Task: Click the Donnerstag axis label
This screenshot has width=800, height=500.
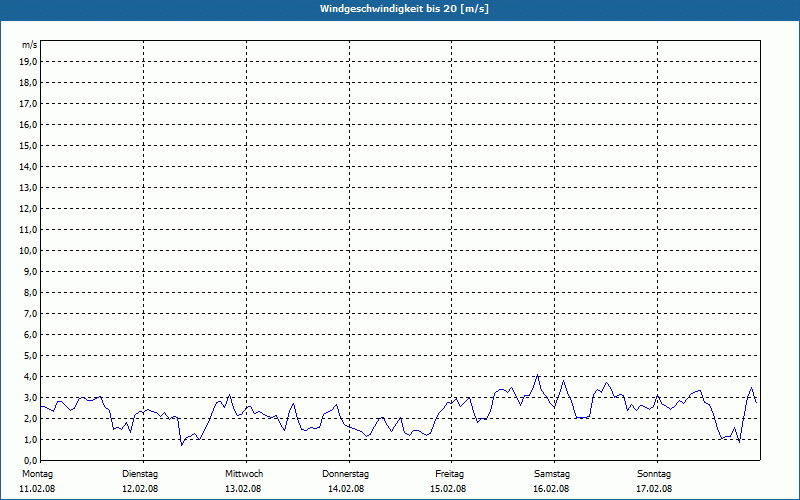Action: coord(345,474)
